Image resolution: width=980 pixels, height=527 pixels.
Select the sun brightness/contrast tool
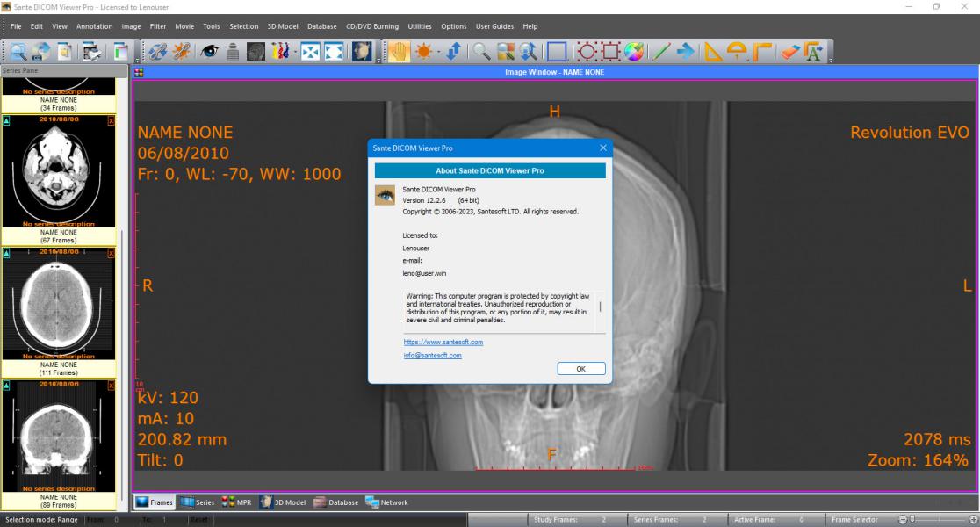(x=424, y=52)
